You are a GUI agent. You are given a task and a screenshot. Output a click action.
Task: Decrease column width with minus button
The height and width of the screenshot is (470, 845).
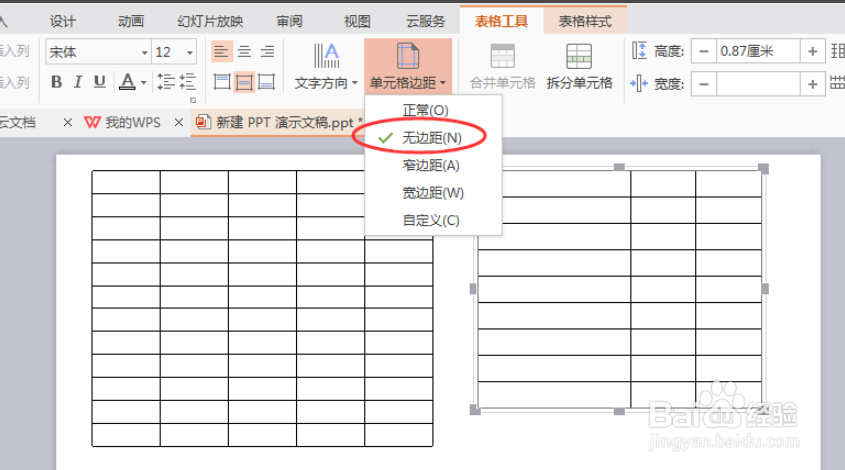point(704,84)
